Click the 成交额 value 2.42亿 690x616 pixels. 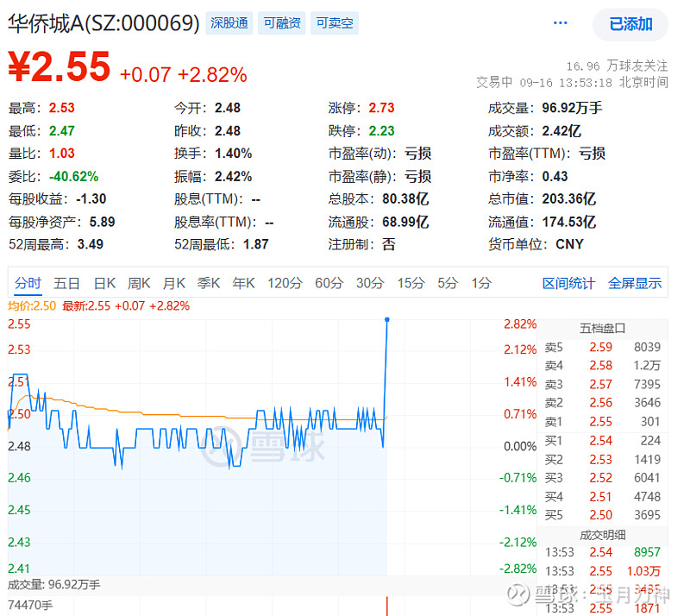click(561, 131)
